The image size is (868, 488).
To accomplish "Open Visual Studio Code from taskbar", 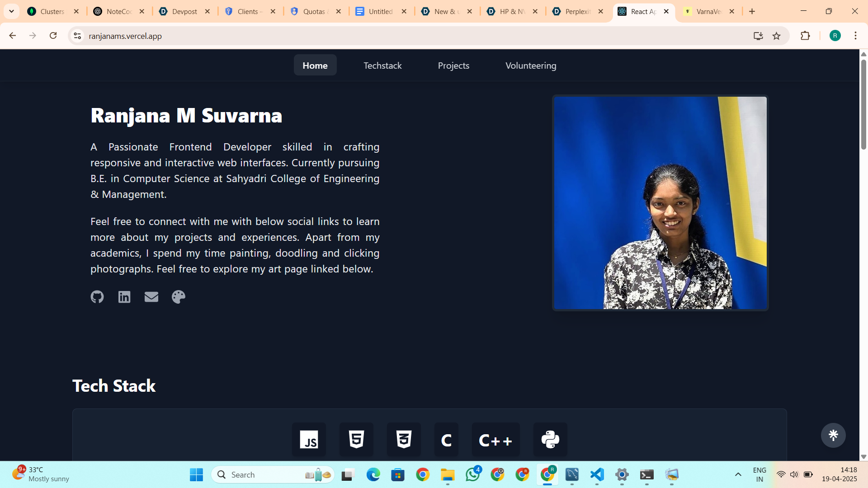I will (597, 474).
